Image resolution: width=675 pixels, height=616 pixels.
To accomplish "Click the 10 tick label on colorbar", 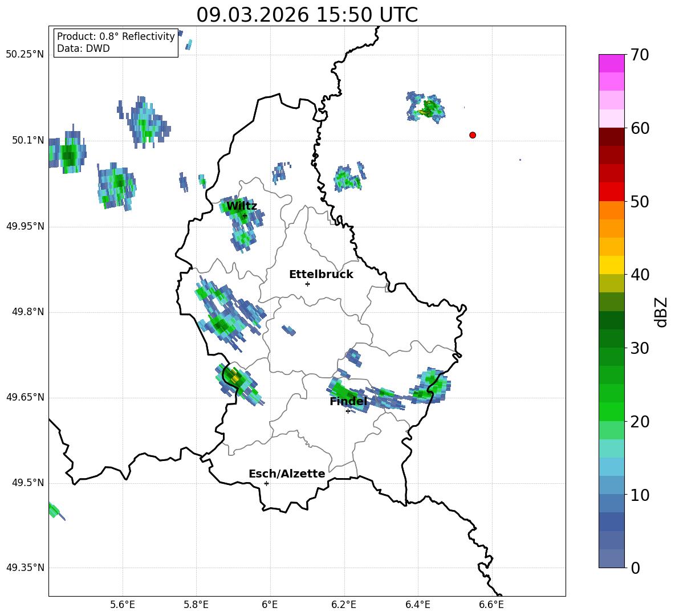I will (639, 495).
